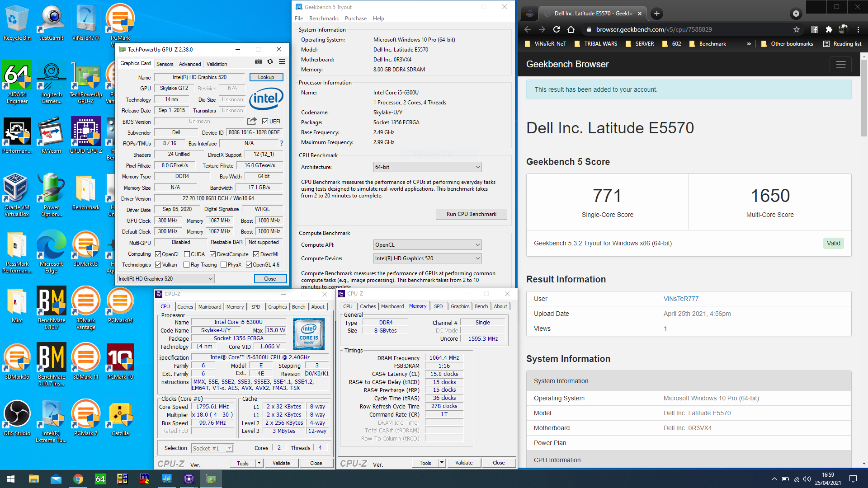Toggle the PhysX checkbox
Viewport: 868px width, 488px height.
[223, 265]
